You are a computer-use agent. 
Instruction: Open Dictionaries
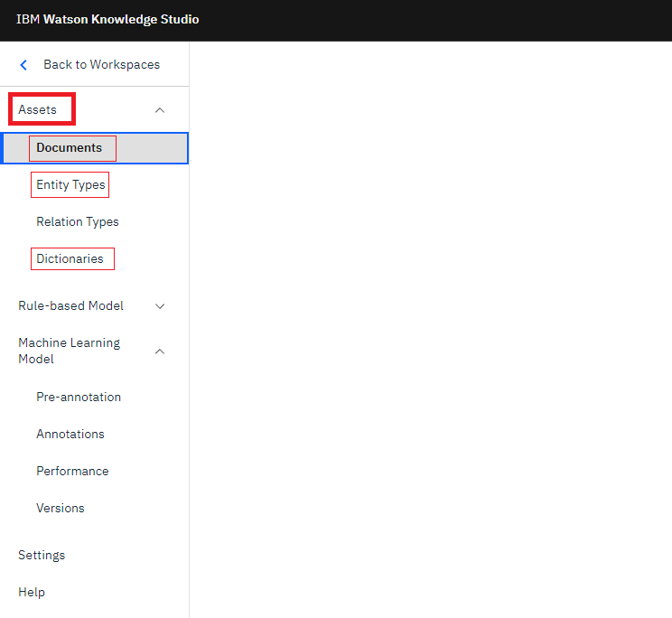70,259
